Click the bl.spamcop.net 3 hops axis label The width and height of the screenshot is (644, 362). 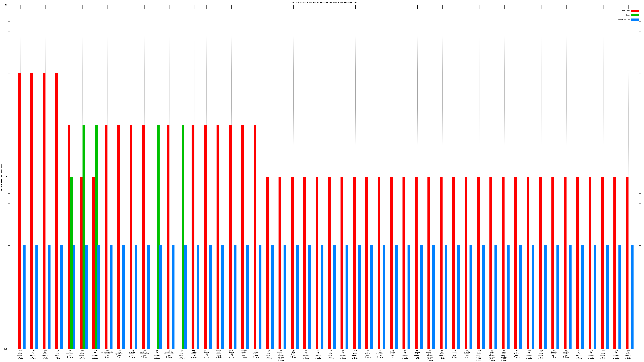pyautogui.click(x=70, y=354)
